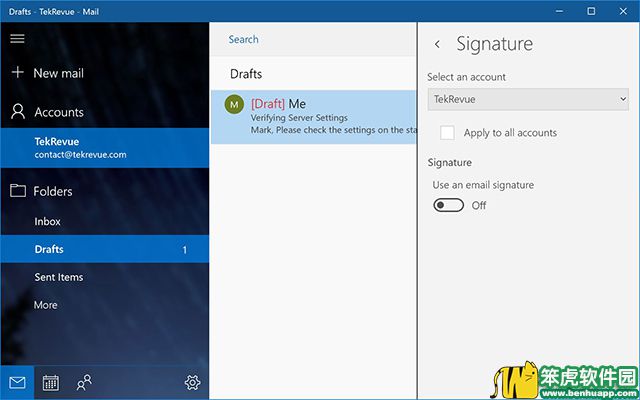640x400 pixels.
Task: Go back from Signature settings
Action: tap(437, 44)
